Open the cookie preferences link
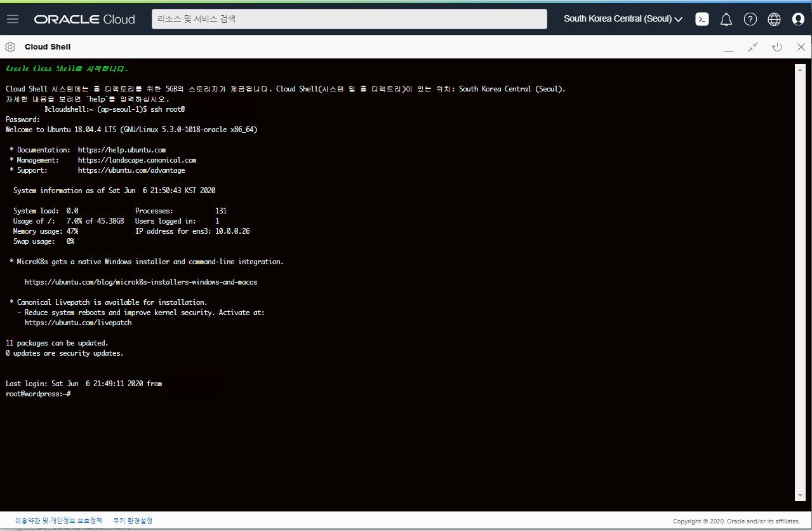 tap(133, 521)
